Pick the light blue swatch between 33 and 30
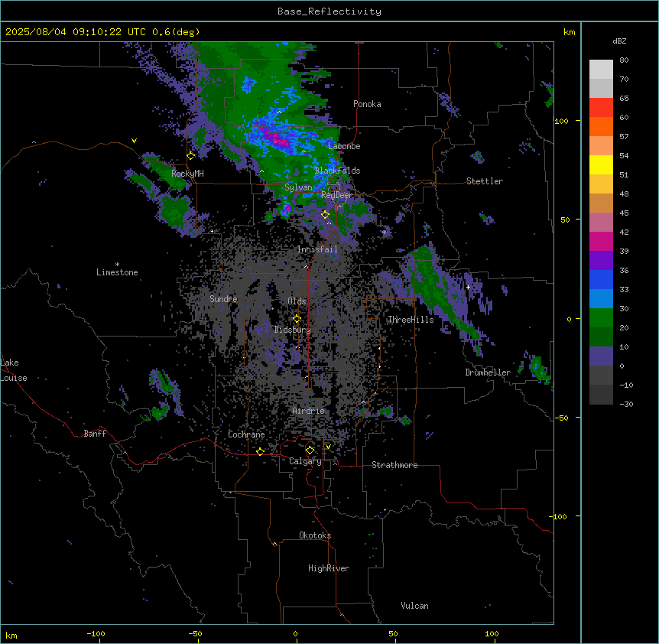Image resolution: width=659 pixels, height=644 pixels. pyautogui.click(x=601, y=299)
